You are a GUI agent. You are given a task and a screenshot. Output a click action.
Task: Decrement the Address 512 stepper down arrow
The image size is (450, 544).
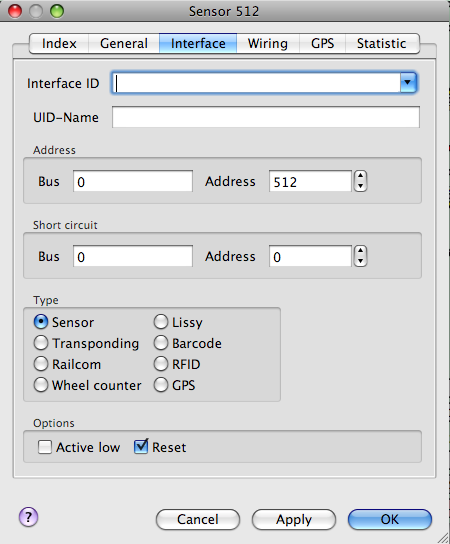click(x=360, y=186)
